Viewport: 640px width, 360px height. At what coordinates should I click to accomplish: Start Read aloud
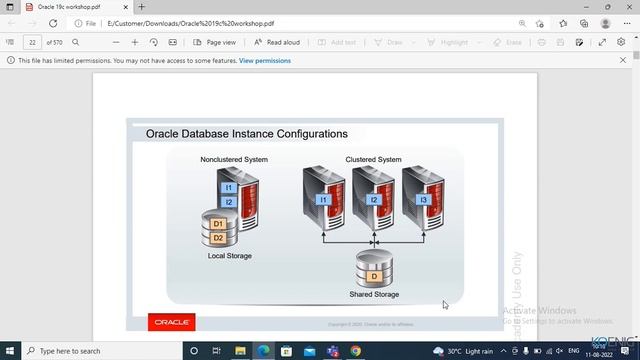click(277, 42)
